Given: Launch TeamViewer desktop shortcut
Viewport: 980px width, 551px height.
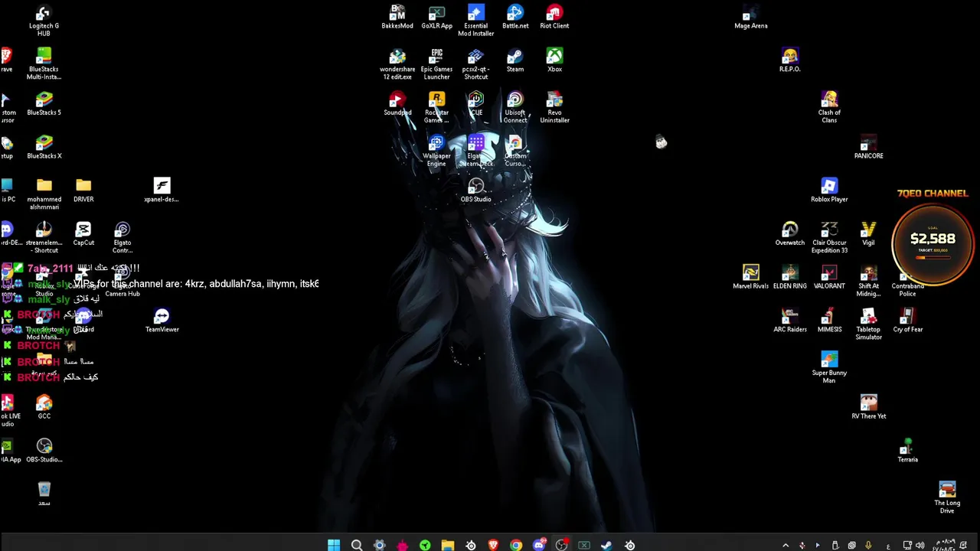Looking at the screenshot, I should [162, 321].
